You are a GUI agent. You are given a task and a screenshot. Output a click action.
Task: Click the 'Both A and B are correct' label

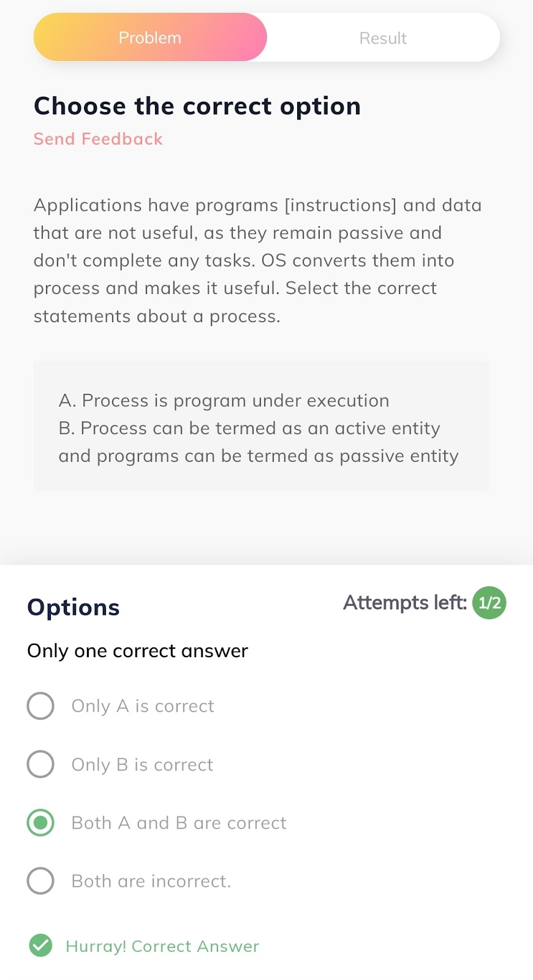[179, 823]
